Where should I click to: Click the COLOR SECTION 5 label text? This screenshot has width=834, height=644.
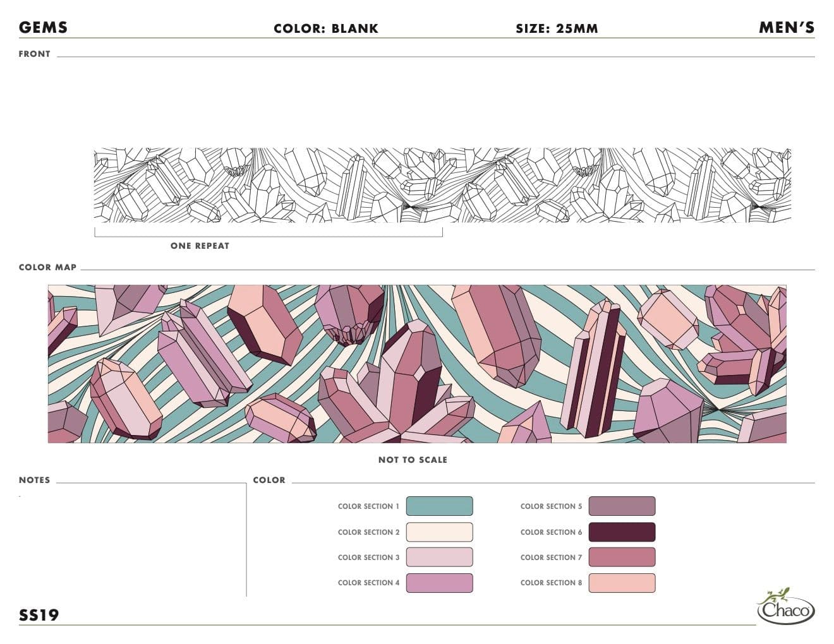(x=551, y=506)
